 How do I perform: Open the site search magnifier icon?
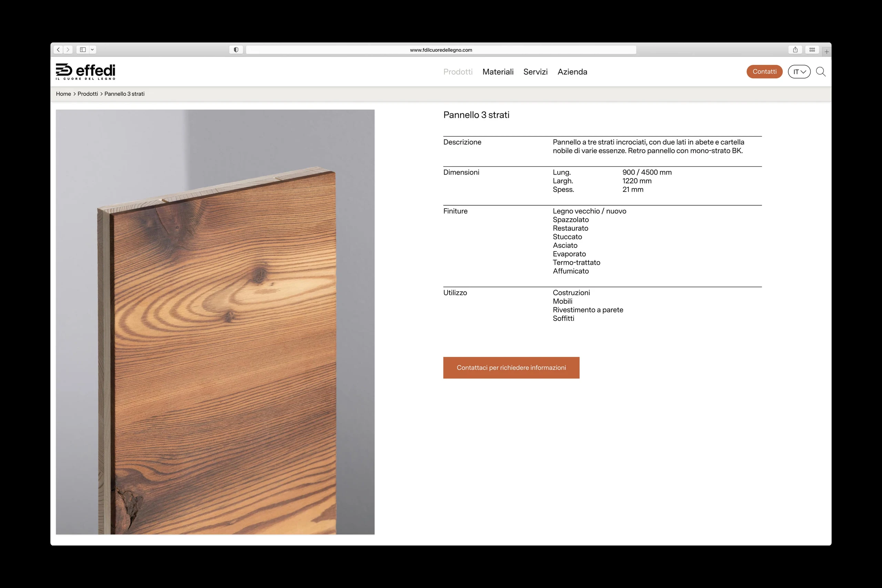820,72
